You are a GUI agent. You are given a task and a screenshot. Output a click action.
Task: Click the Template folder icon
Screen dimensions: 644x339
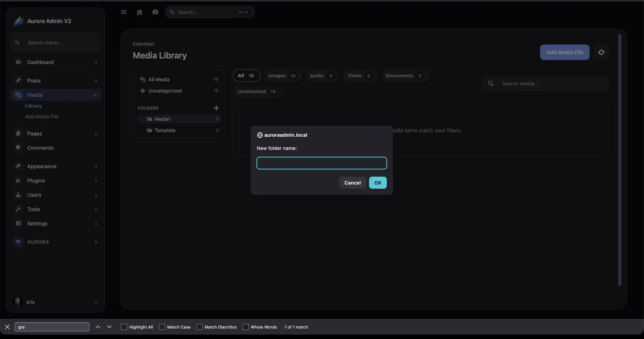[149, 130]
